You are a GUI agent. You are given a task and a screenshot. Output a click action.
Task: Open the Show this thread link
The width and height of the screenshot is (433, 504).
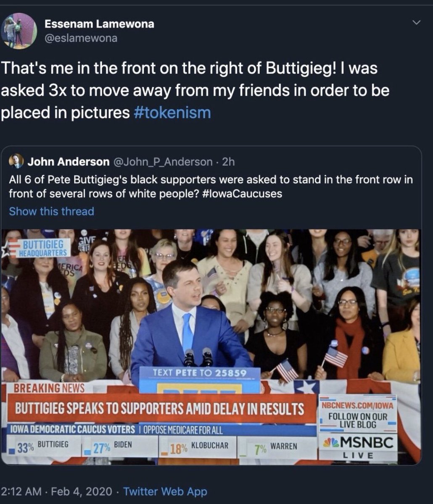click(x=51, y=211)
